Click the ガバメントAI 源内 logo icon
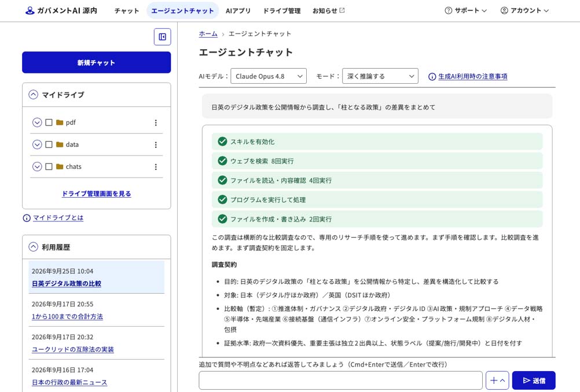 point(30,11)
